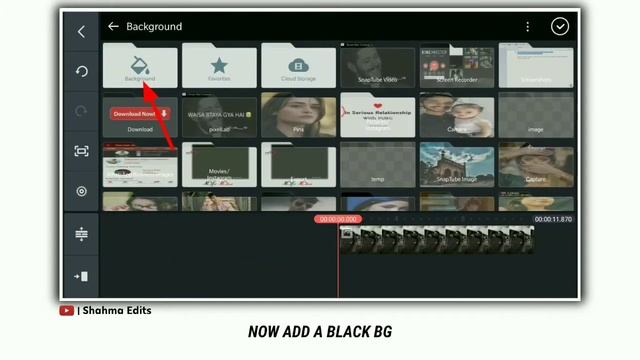Open the Pins folder

click(x=298, y=115)
